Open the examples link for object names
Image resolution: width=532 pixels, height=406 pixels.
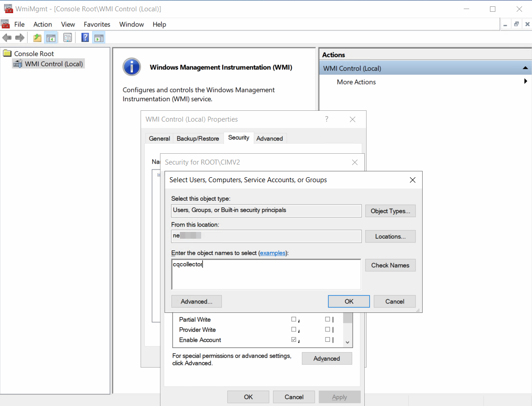(x=273, y=253)
